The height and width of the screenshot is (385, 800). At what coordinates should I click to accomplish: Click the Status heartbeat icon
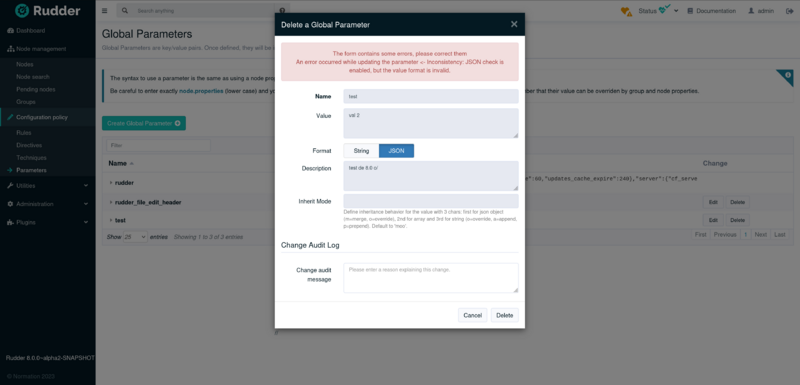[x=664, y=10]
